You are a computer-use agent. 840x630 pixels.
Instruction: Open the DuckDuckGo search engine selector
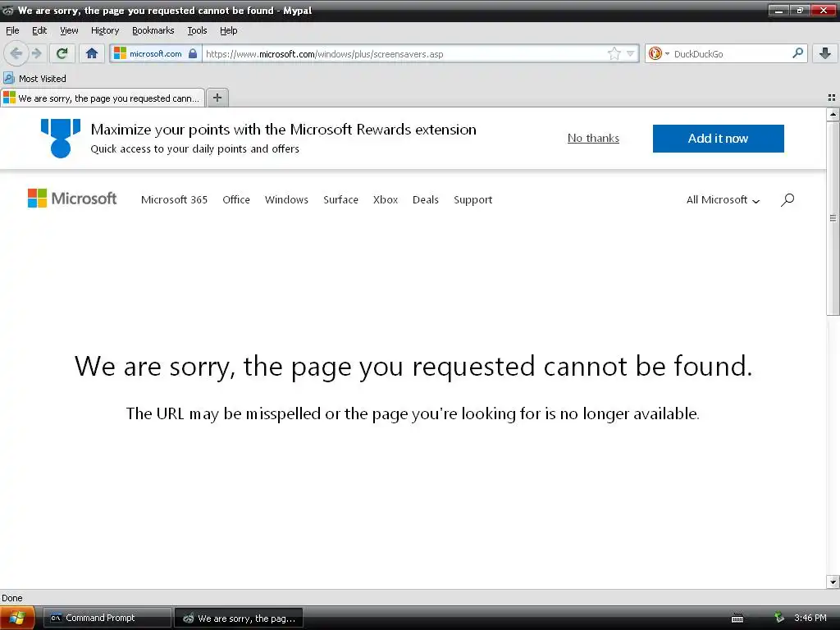pos(659,53)
